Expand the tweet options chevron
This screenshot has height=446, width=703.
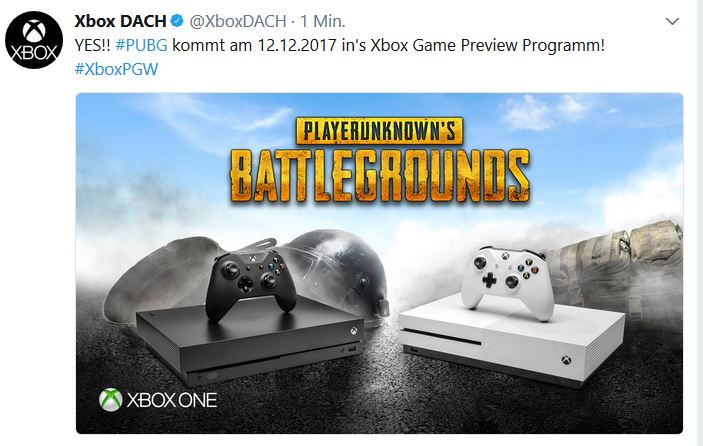pyautogui.click(x=672, y=21)
